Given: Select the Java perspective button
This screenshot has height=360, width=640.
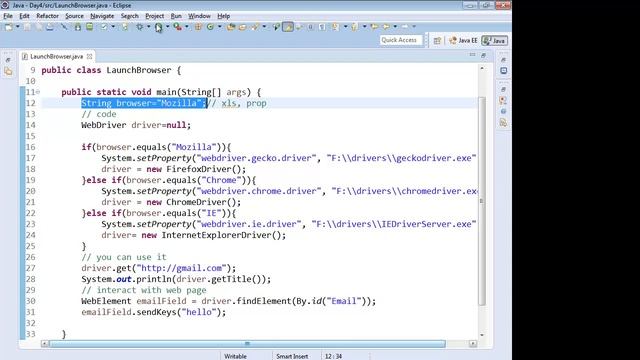Looking at the screenshot, I should [x=495, y=40].
